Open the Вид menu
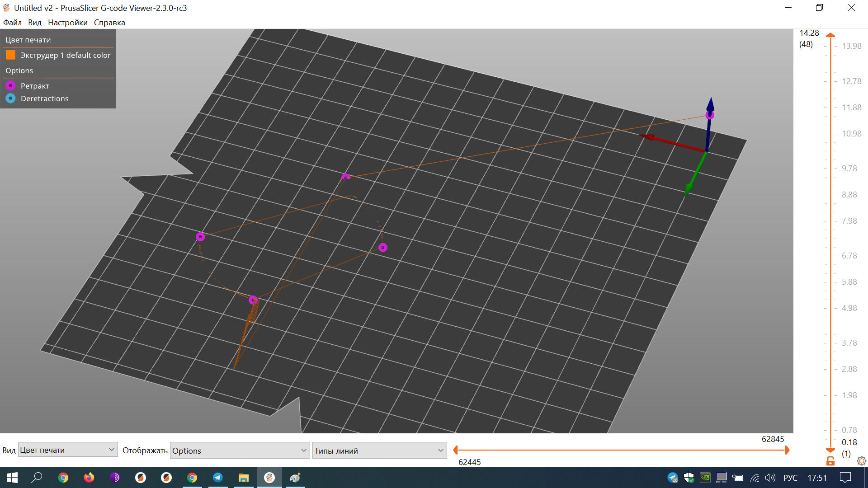This screenshot has width=868, height=488. pos(34,23)
